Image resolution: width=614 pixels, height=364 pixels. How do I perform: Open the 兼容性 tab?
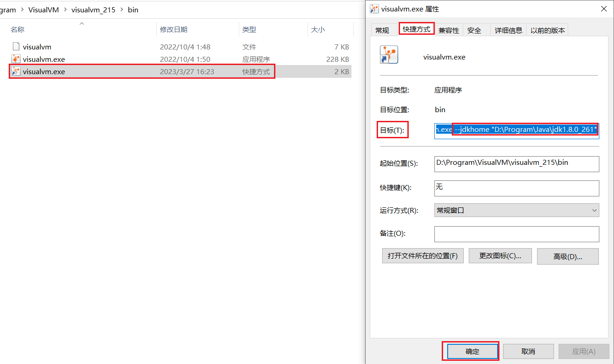coord(449,30)
